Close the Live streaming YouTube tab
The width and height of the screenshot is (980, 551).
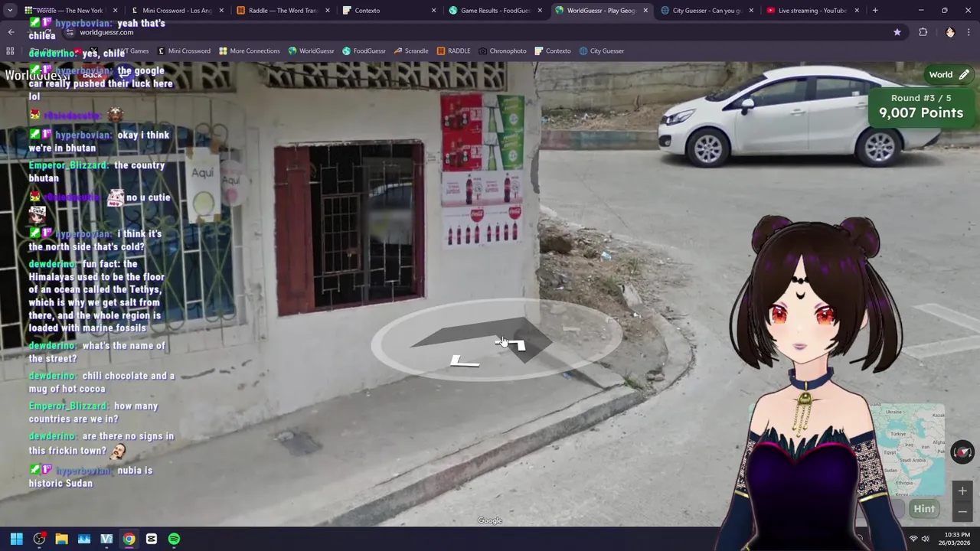pos(856,11)
